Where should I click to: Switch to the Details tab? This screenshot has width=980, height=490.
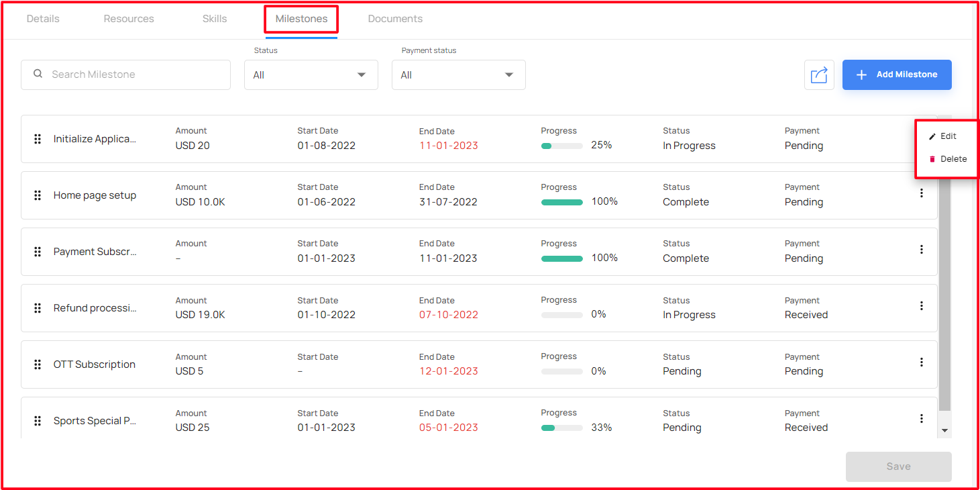[43, 19]
